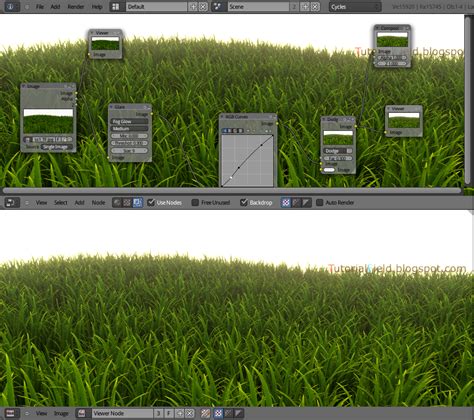
Task: Click the Scene name field
Action: [x=258, y=7]
